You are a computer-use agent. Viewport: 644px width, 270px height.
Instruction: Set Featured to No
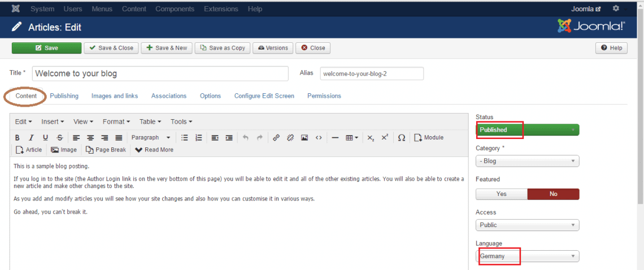(x=553, y=194)
